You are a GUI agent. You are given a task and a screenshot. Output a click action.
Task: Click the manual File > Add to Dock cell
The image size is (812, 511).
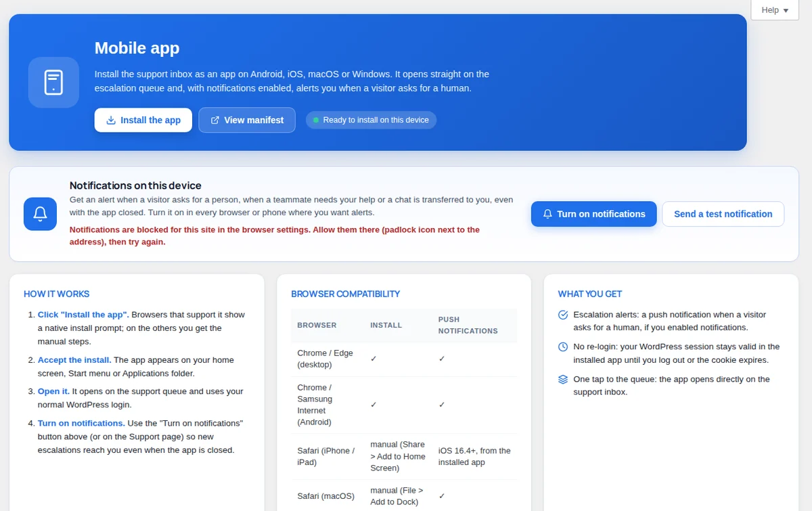pyautogui.click(x=397, y=496)
